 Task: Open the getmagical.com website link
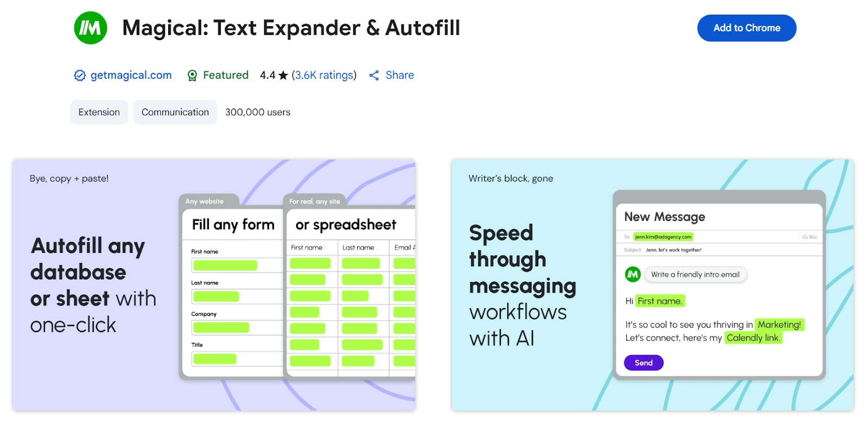click(x=130, y=75)
